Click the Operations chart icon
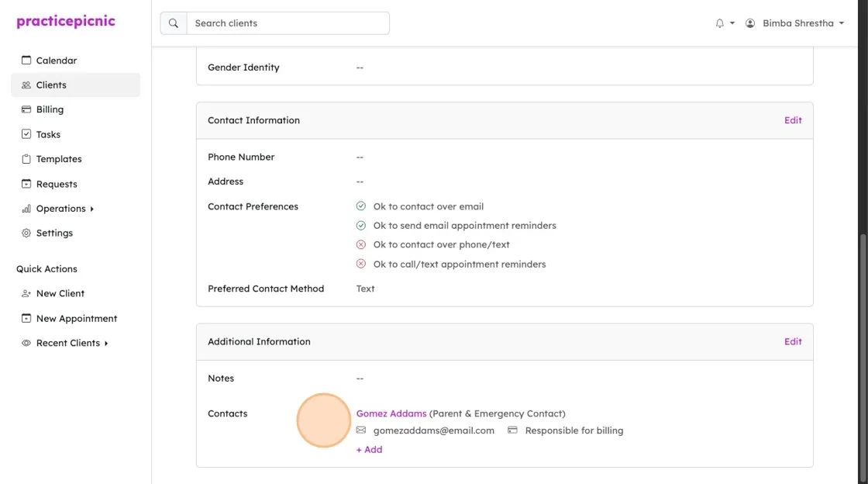Image resolution: width=868 pixels, height=484 pixels. coord(26,208)
